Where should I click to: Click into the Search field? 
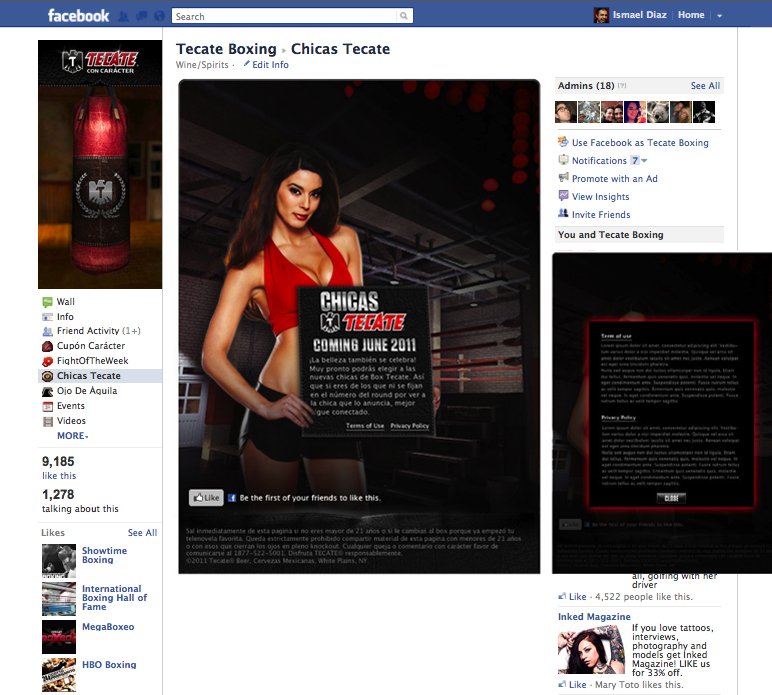[x=285, y=16]
